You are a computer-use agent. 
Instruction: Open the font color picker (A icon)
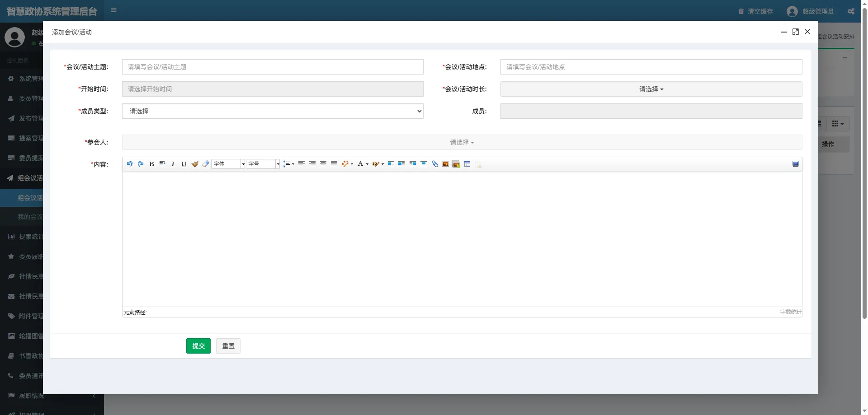360,164
